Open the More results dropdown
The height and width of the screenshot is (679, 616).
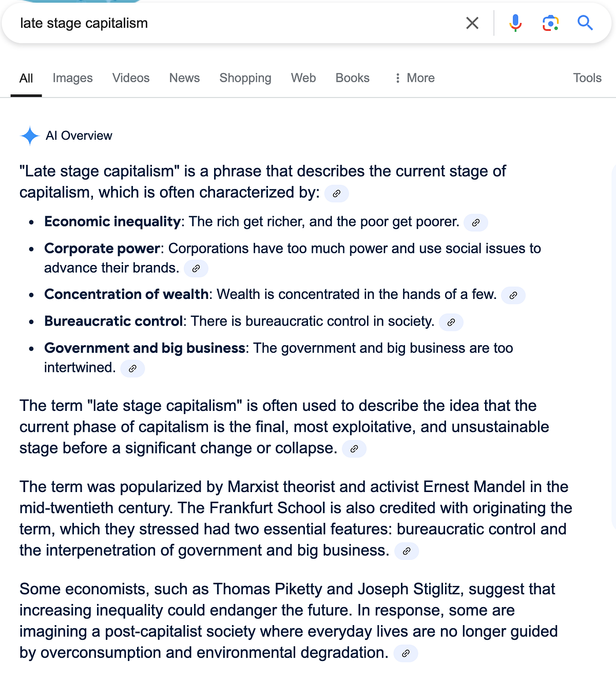coord(414,78)
